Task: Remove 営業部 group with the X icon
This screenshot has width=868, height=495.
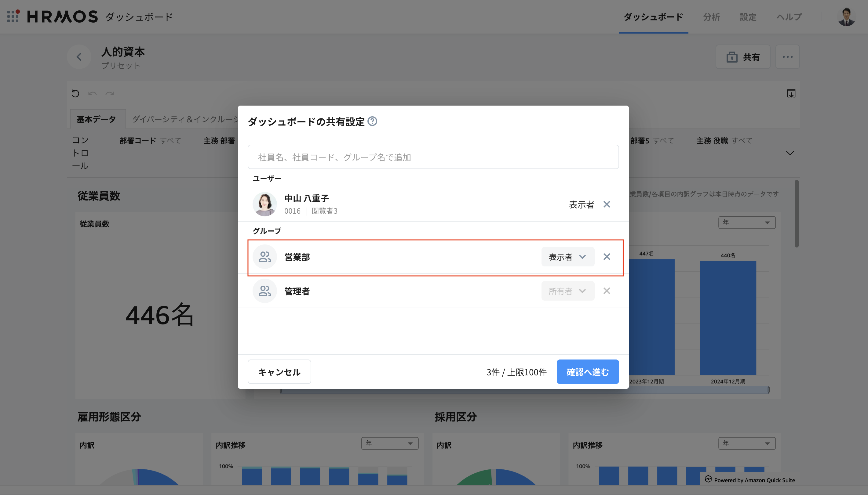Action: pos(607,257)
